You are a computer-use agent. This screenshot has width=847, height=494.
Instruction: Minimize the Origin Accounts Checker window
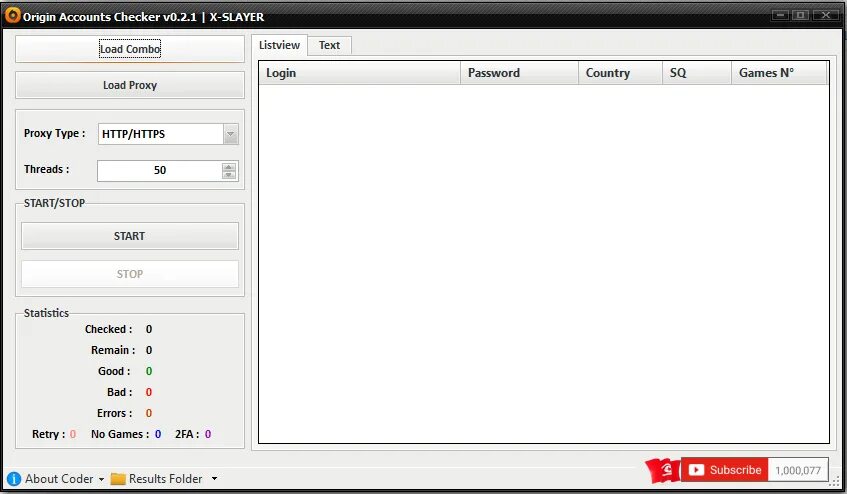pos(780,15)
